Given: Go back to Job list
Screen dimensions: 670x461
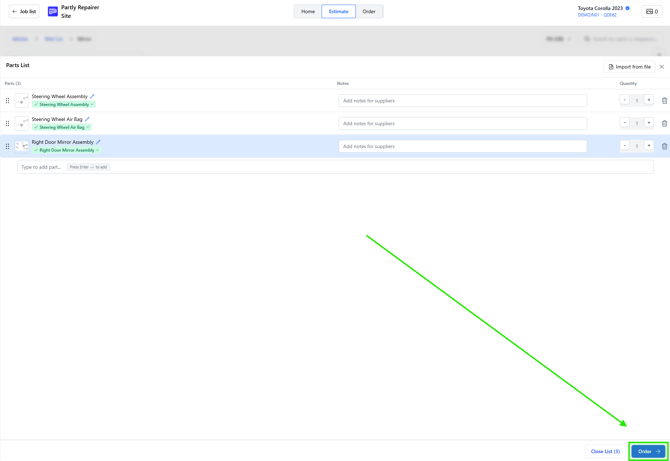Looking at the screenshot, I should click(x=24, y=12).
